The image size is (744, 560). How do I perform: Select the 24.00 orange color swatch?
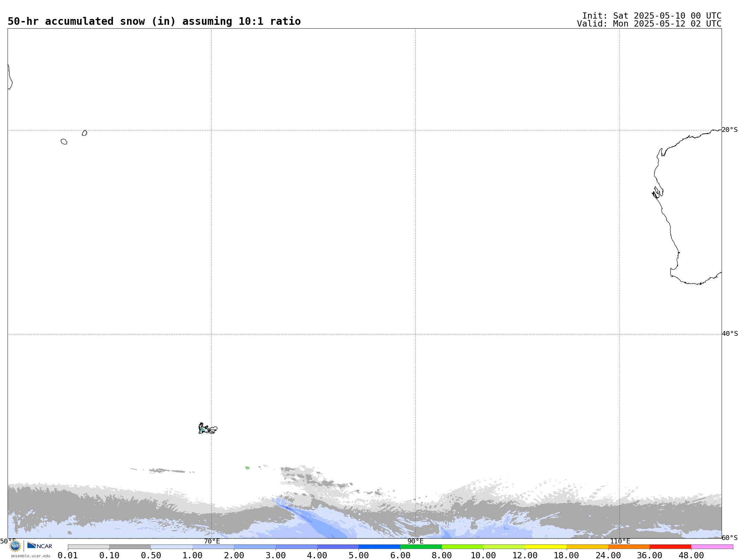pyautogui.click(x=629, y=547)
